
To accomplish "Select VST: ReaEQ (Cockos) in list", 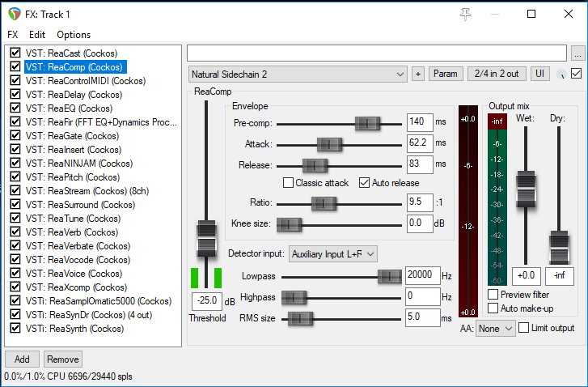I will pos(69,108).
